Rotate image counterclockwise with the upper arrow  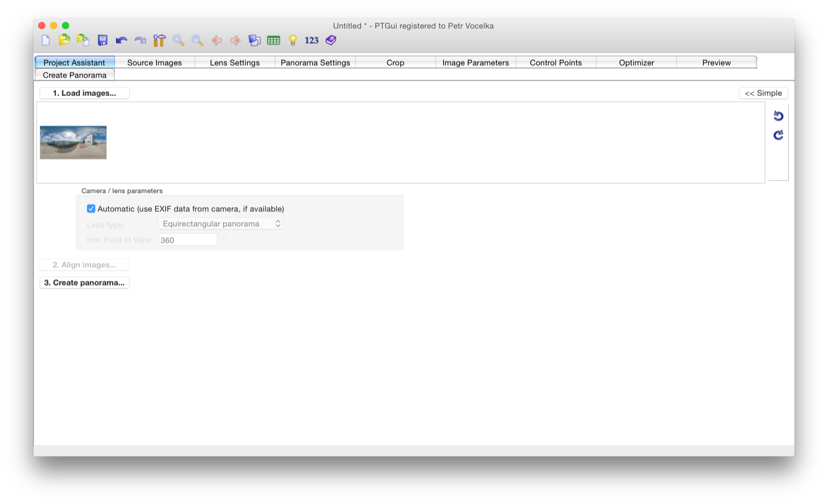[x=778, y=116]
